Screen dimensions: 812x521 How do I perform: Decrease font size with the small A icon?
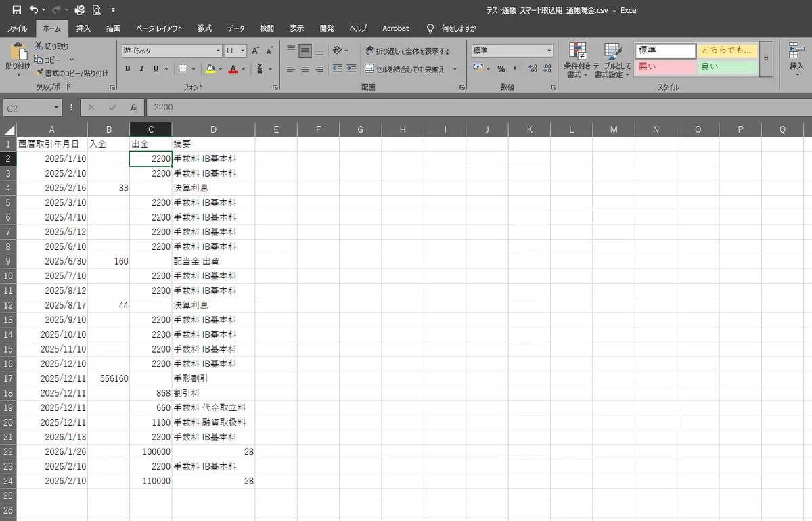tap(269, 51)
